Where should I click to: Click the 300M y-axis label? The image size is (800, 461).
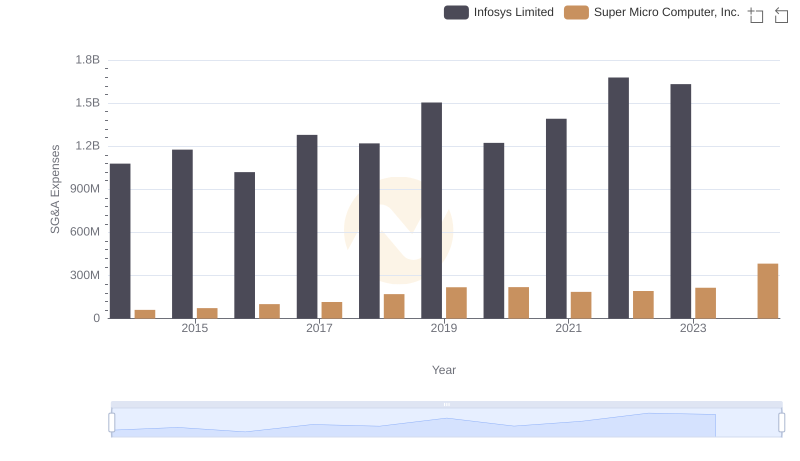coord(85,275)
